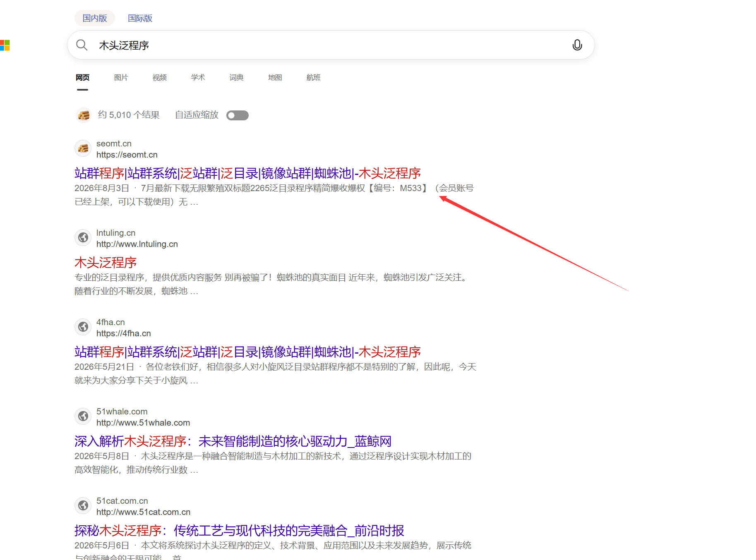Click the 4fha.cn site name text
Image resolution: width=756 pixels, height=560 pixels.
click(110, 322)
